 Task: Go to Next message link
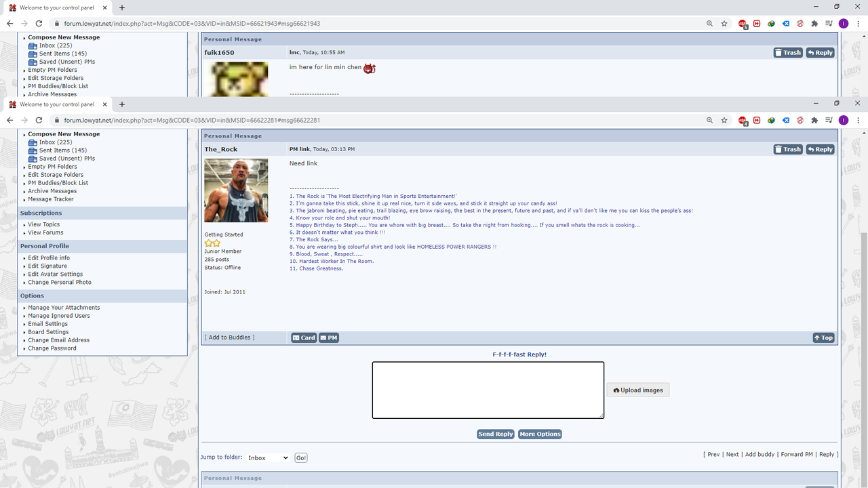pyautogui.click(x=732, y=454)
